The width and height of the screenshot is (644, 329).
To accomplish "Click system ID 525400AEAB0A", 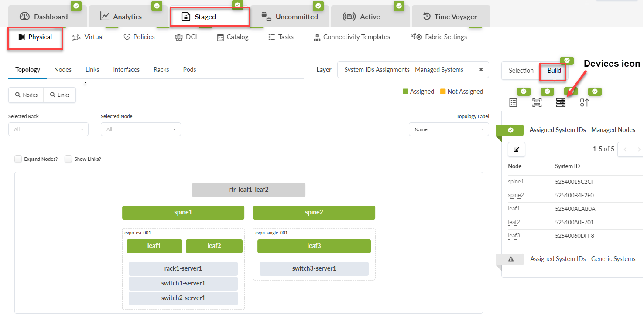I will point(575,209).
